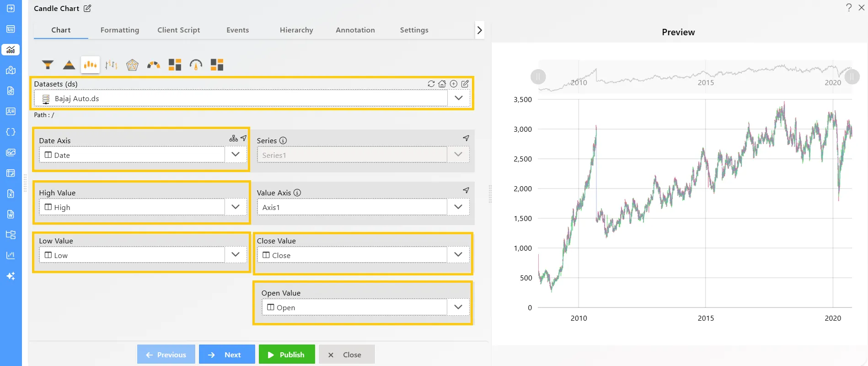Open the help question mark
Screen dimensions: 868x366
[849, 8]
